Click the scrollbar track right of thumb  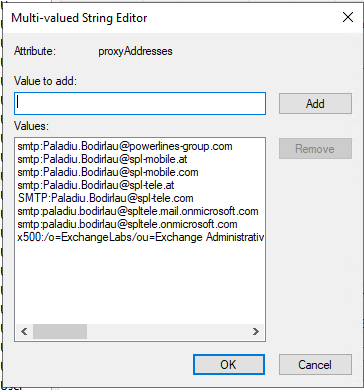(167, 332)
